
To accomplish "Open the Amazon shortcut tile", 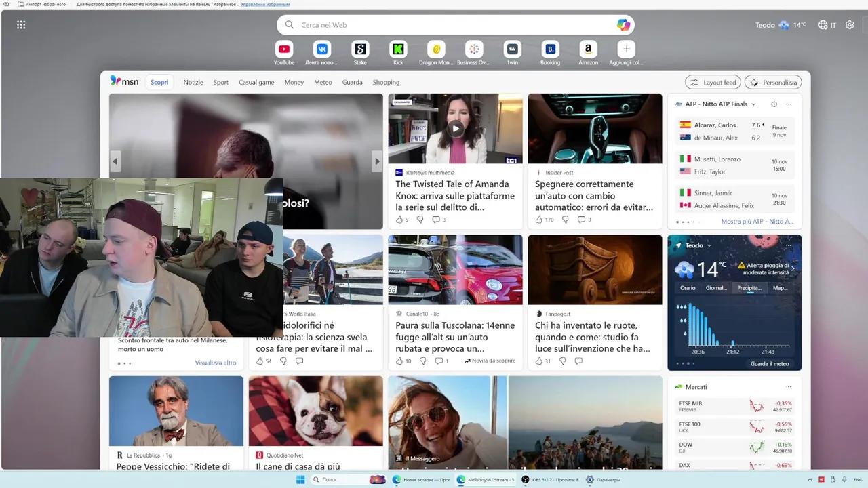I will pyautogui.click(x=588, y=53).
